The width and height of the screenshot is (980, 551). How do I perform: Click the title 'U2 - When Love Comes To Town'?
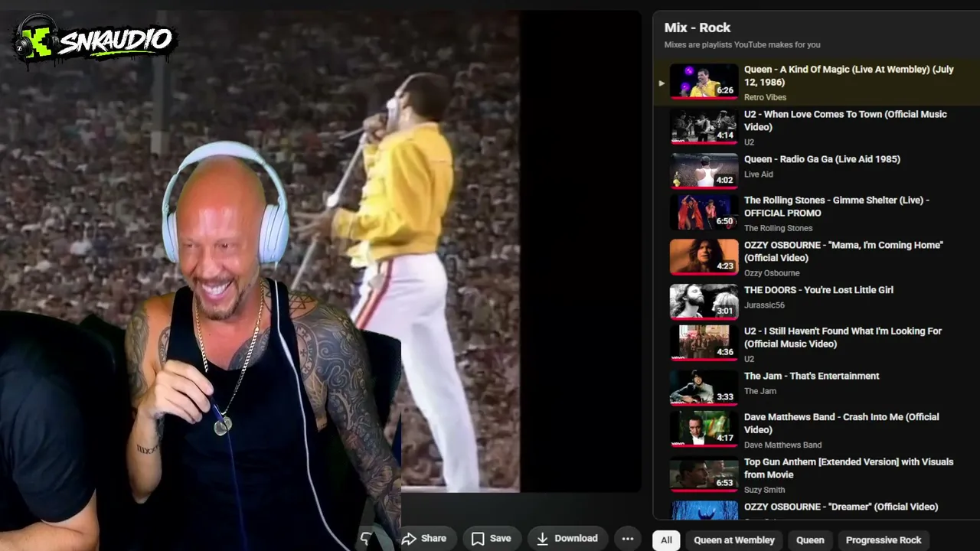845,121
